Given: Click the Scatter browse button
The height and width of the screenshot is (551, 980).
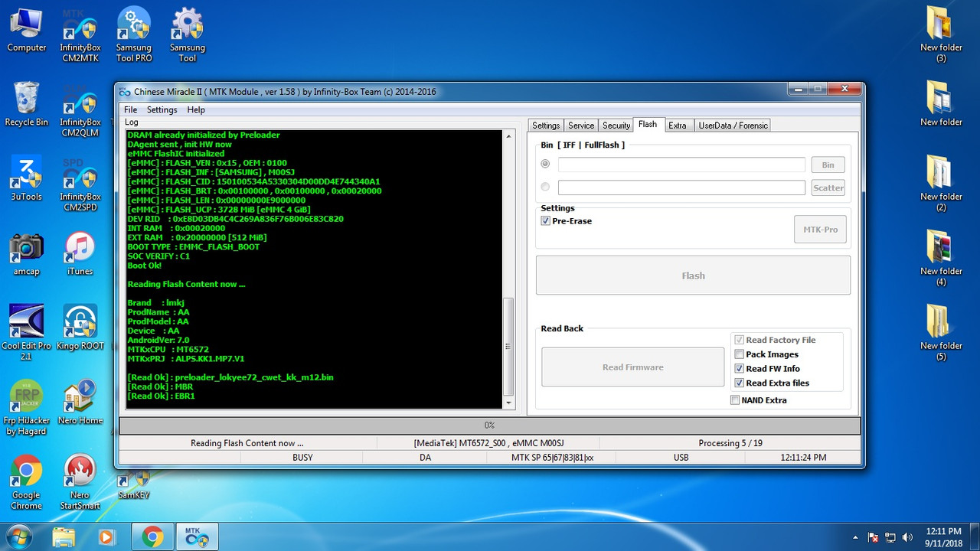Looking at the screenshot, I should pos(828,187).
